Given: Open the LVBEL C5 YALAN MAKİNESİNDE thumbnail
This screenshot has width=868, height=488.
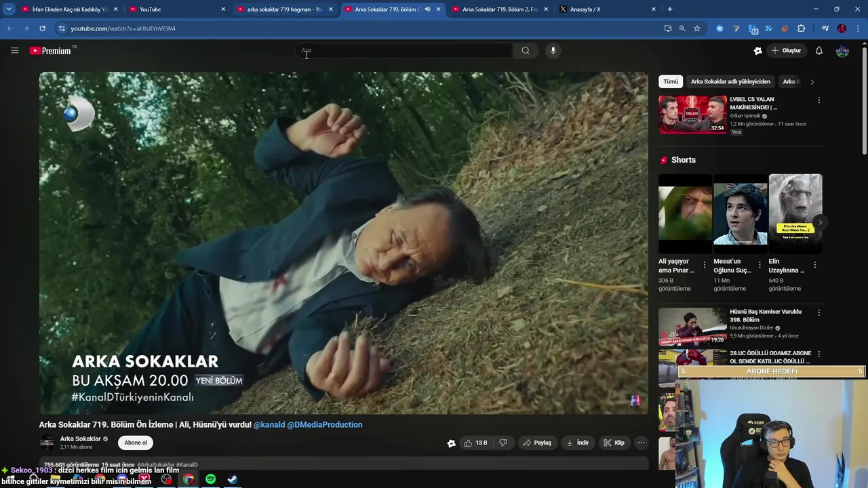Looking at the screenshot, I should (692, 114).
